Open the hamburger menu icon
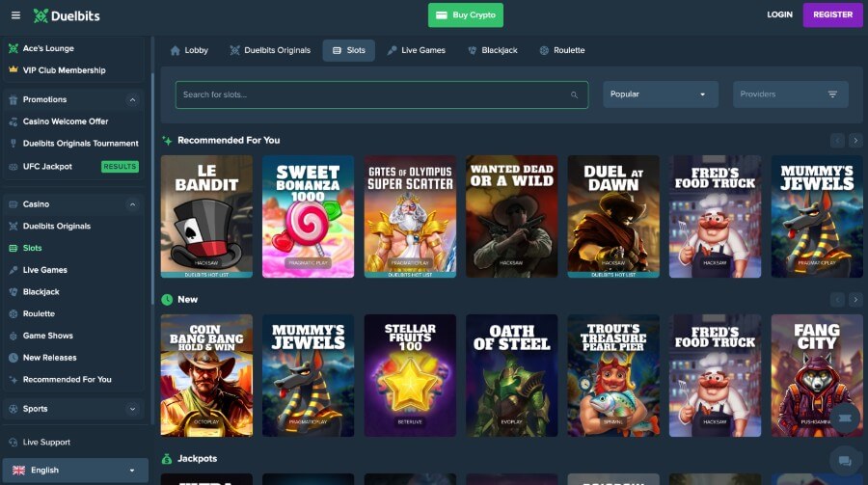Screen dimensions: 868x485 click(x=15, y=15)
